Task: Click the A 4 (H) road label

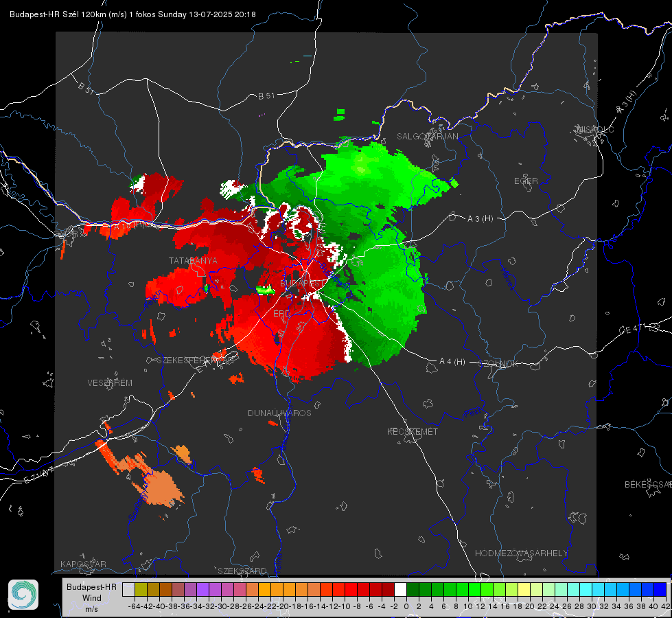Action: tap(452, 362)
